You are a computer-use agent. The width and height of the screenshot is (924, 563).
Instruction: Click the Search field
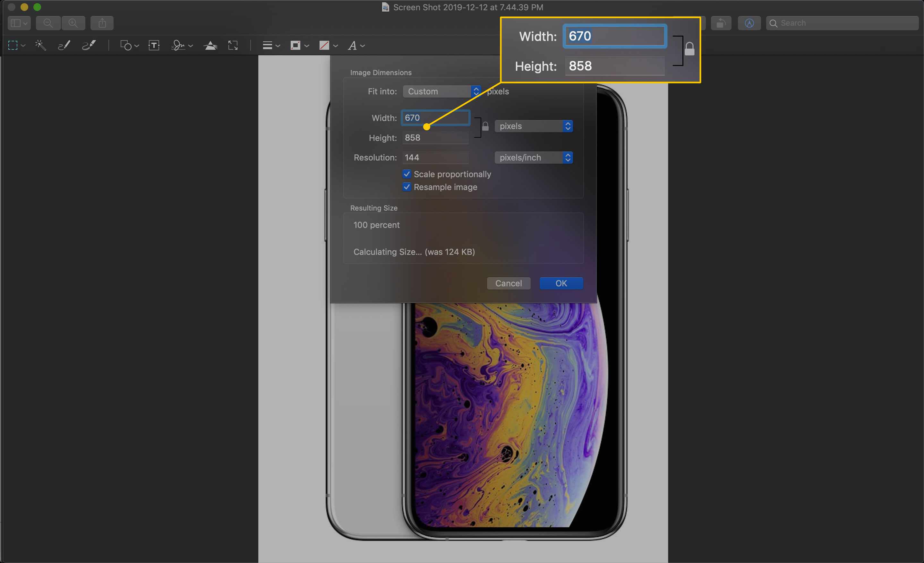pyautogui.click(x=842, y=23)
